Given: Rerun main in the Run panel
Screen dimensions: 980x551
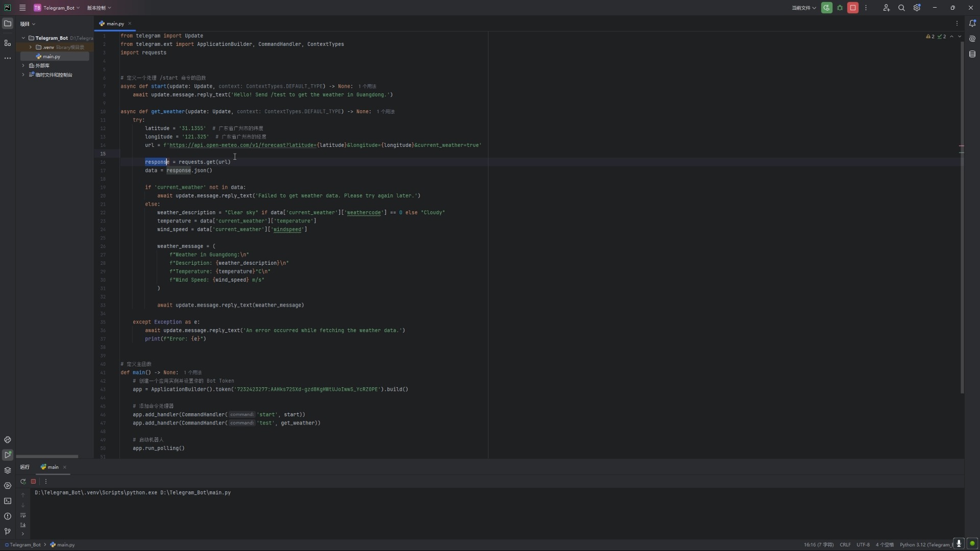Looking at the screenshot, I should (23, 482).
